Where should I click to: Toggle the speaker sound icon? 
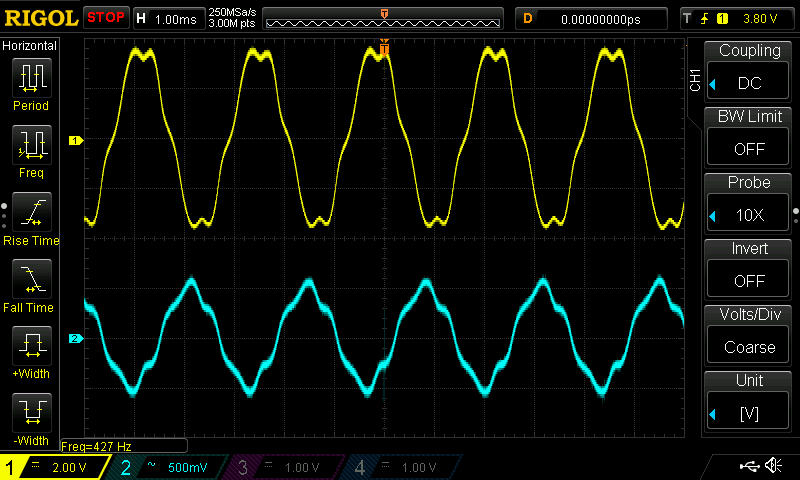pyautogui.click(x=773, y=466)
